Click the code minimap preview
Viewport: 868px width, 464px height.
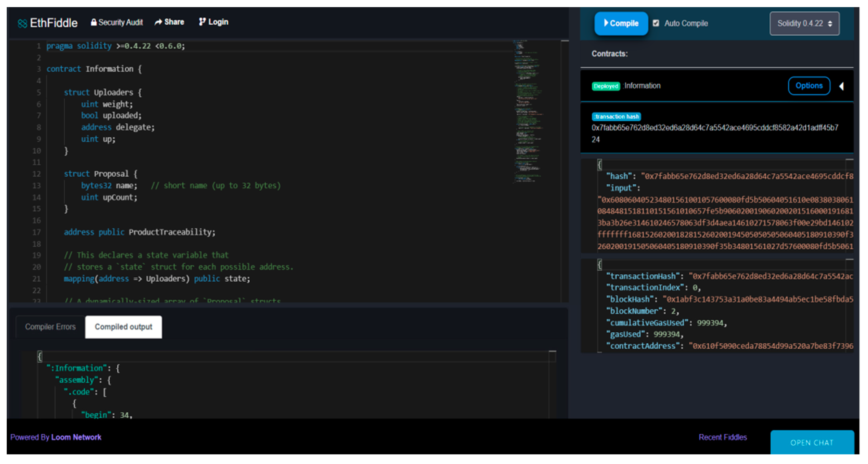point(527,111)
